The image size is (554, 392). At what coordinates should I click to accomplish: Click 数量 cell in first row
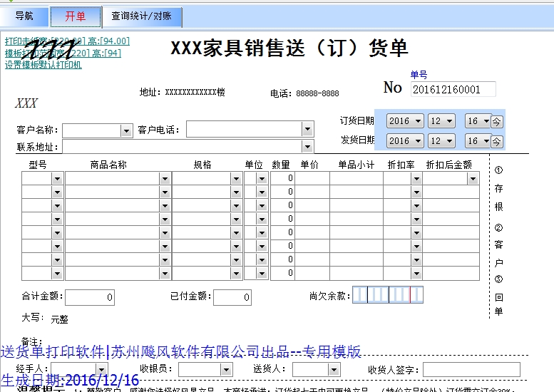(282, 178)
